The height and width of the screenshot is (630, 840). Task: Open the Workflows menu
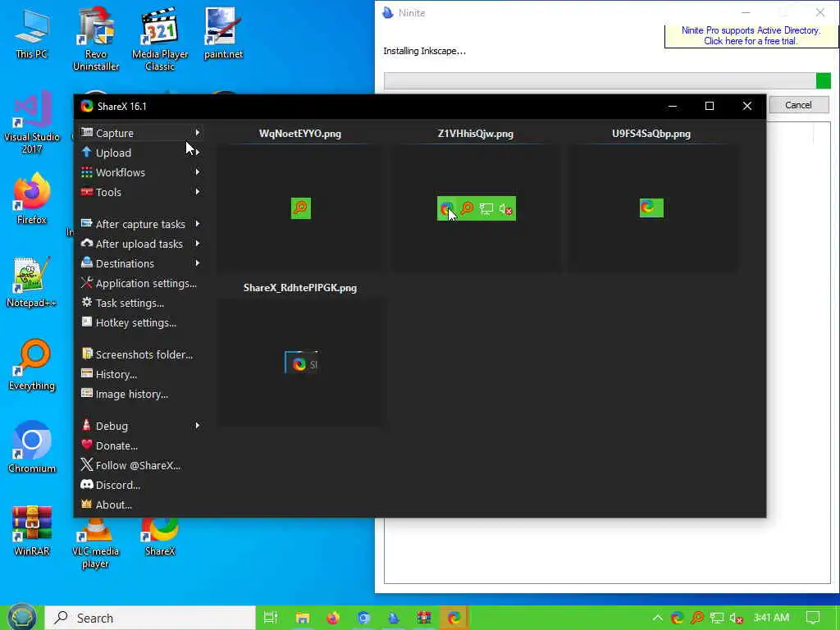click(x=140, y=172)
